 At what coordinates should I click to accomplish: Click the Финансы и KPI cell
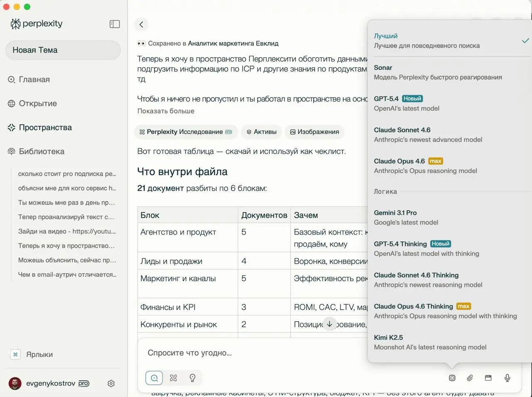click(188, 307)
